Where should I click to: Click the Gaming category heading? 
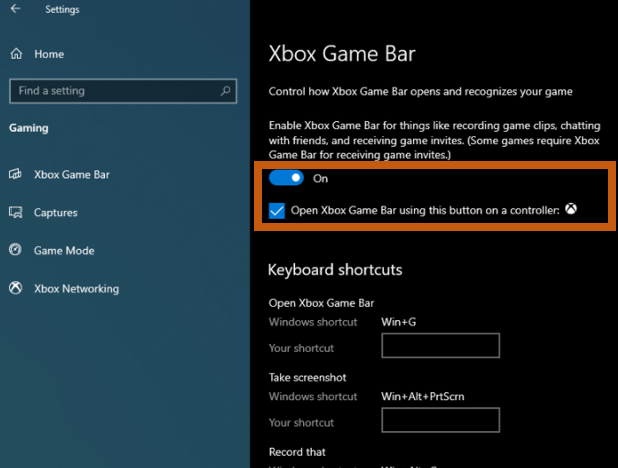pyautogui.click(x=29, y=128)
